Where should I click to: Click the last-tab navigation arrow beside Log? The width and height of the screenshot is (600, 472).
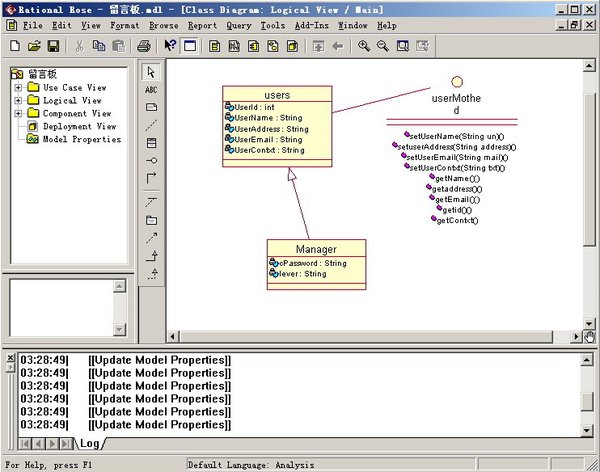point(66,444)
